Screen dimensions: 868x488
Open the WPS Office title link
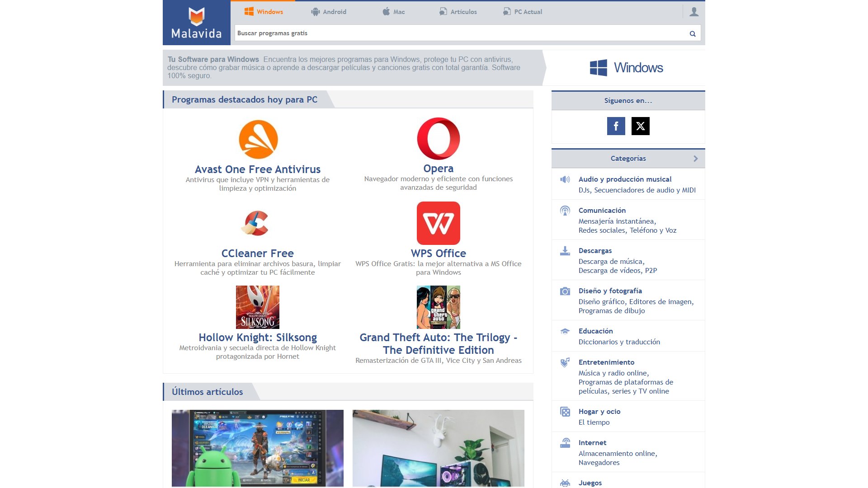(x=439, y=253)
